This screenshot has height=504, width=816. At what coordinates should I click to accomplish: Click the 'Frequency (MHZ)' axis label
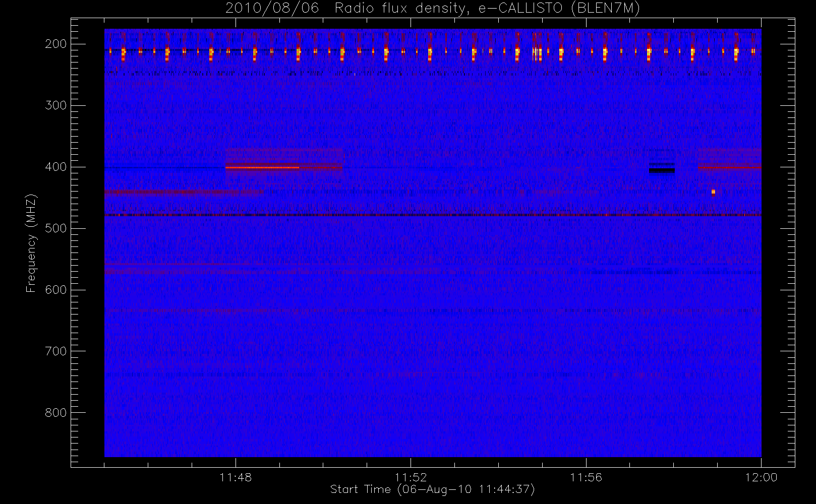31,243
